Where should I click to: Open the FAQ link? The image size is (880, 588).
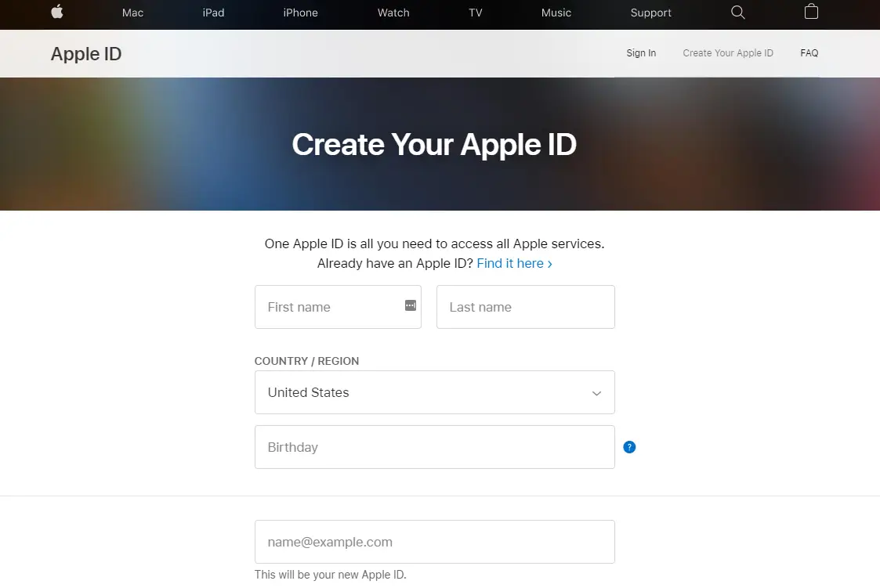pos(809,53)
